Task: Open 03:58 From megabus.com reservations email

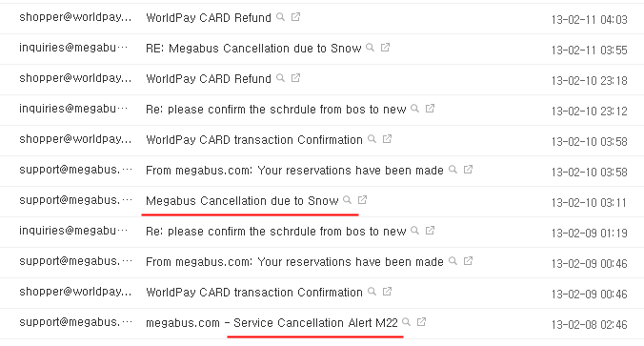Action: (x=294, y=171)
